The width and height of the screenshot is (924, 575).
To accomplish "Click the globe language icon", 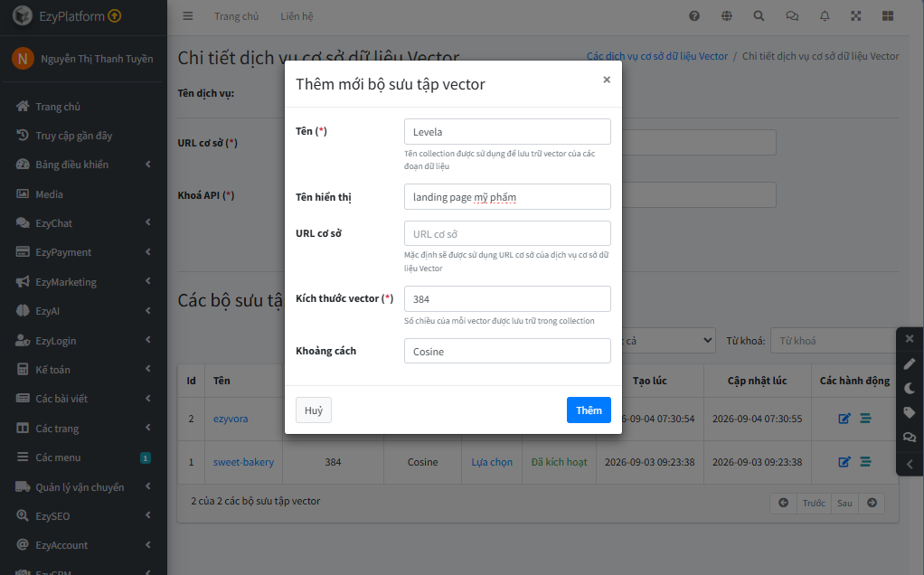I will click(x=727, y=16).
